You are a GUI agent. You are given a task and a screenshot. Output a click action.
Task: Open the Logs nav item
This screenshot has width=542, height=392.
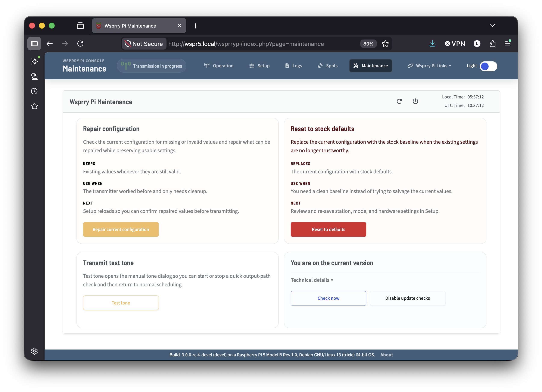pyautogui.click(x=293, y=66)
